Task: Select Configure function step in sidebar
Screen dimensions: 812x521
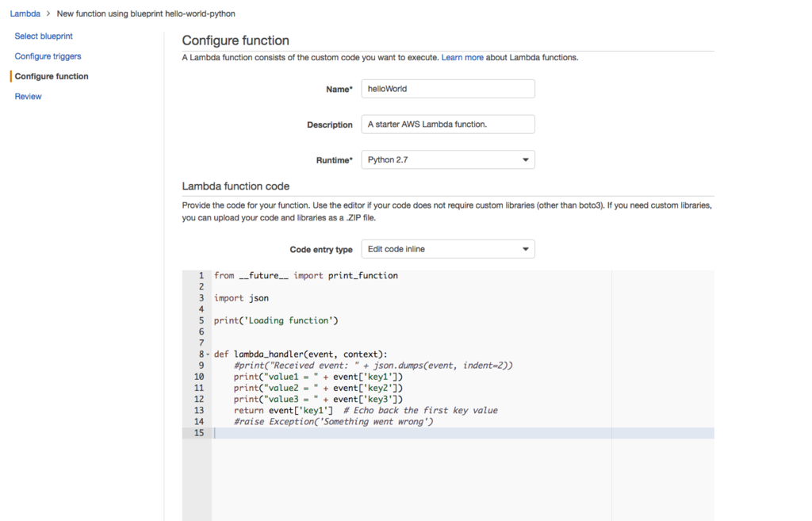Action: (52, 76)
